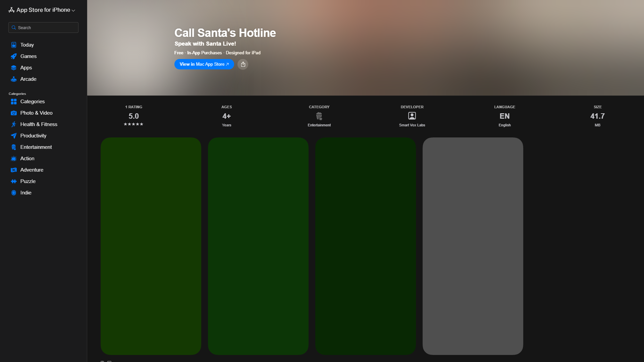Viewport: 644px width, 362px height.
Task: Click the Productivity paper plane icon
Action: [14, 136]
